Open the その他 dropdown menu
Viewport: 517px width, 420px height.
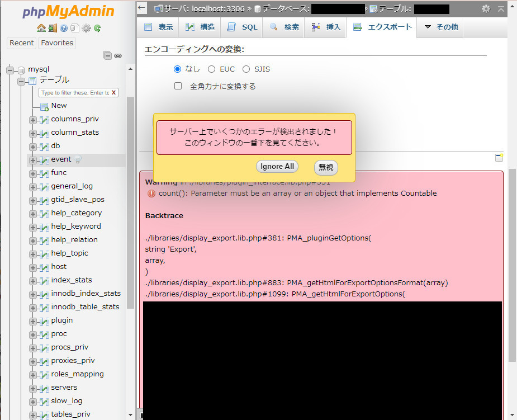(x=442, y=27)
